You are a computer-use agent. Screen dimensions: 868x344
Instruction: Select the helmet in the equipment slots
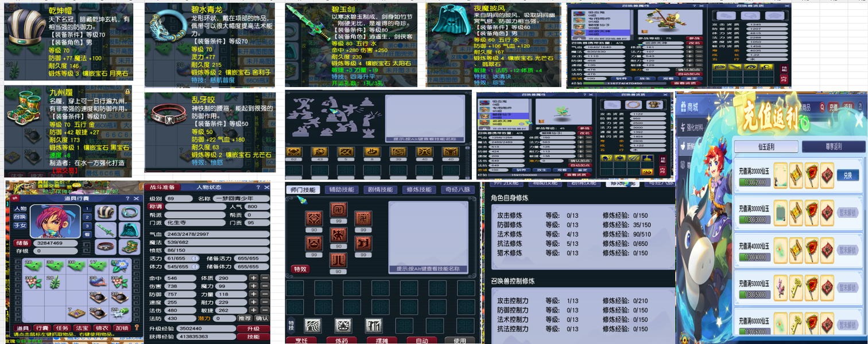tap(106, 213)
